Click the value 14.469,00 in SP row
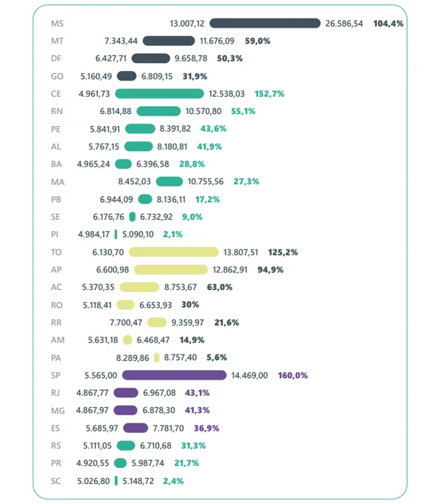Image resolution: width=444 pixels, height=504 pixels. click(x=250, y=375)
